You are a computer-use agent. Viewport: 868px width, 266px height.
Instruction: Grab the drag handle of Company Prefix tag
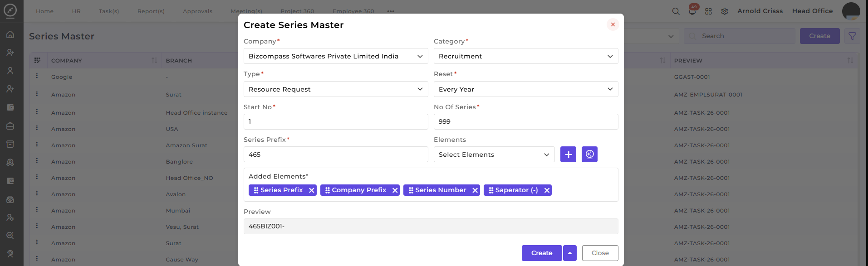327,190
